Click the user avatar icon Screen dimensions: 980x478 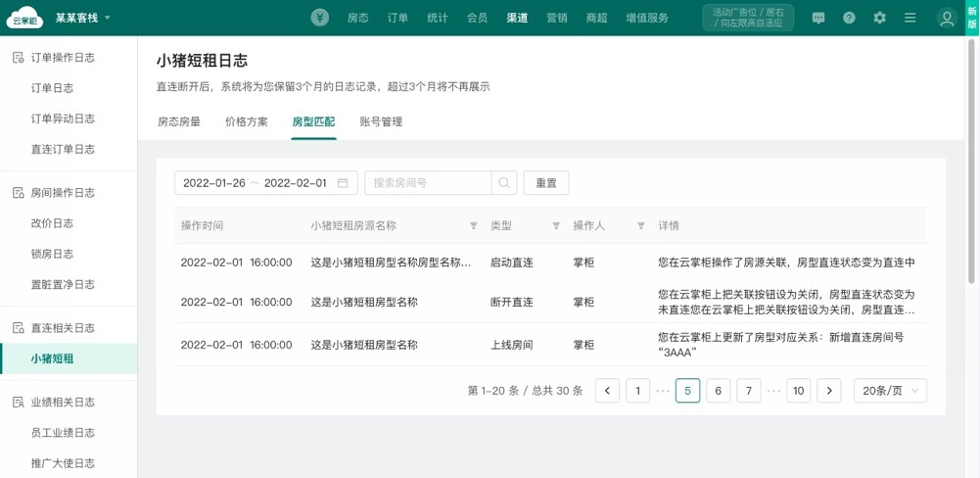pyautogui.click(x=947, y=18)
